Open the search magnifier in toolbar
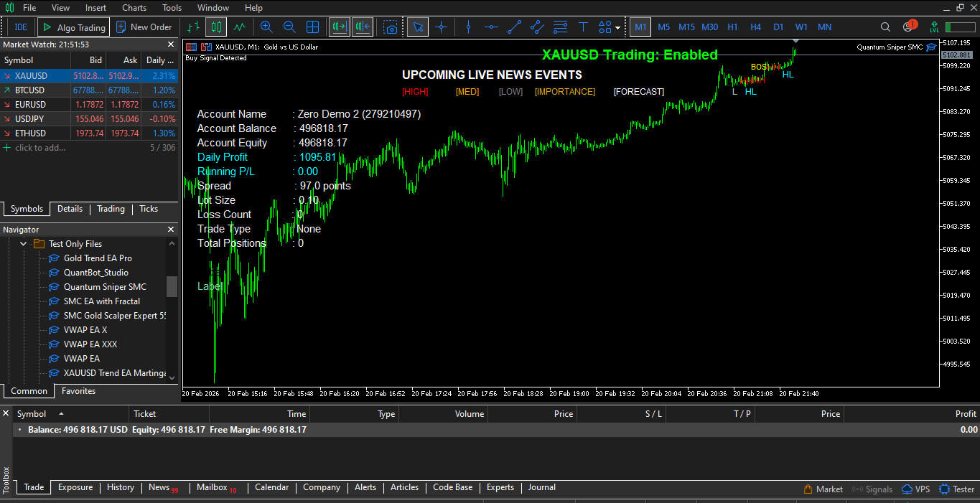This screenshot has width=980, height=503. pyautogui.click(x=885, y=27)
